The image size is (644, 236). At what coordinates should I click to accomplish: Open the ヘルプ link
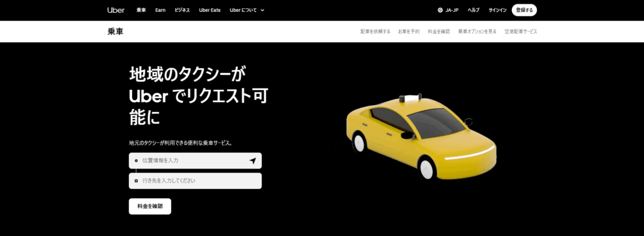pos(473,10)
